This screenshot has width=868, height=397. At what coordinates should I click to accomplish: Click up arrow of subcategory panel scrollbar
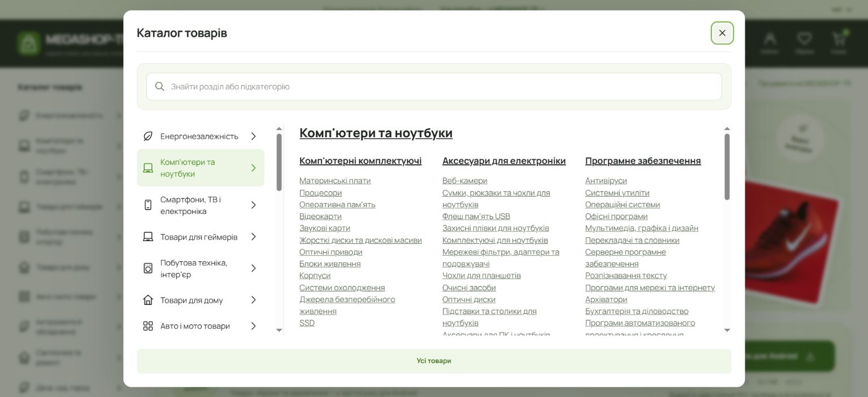point(727,129)
